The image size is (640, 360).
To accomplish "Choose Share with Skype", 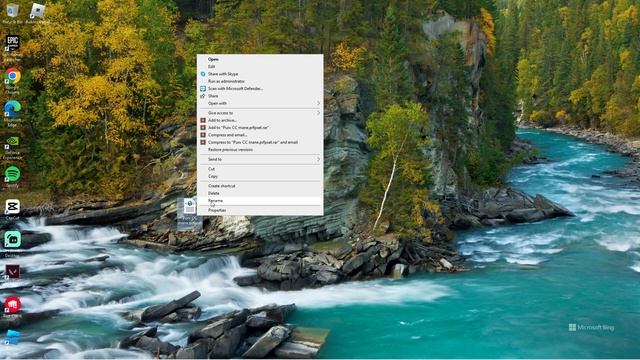I will click(x=260, y=74).
